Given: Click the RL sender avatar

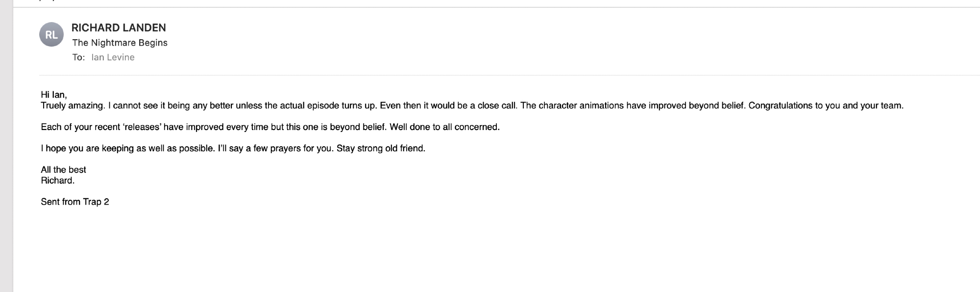Looking at the screenshot, I should pyautogui.click(x=51, y=35).
